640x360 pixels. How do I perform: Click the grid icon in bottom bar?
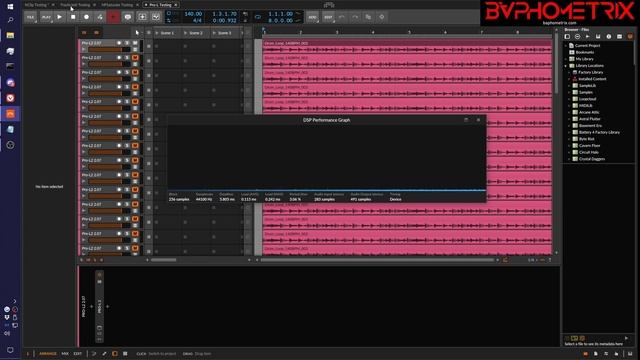click(125, 354)
